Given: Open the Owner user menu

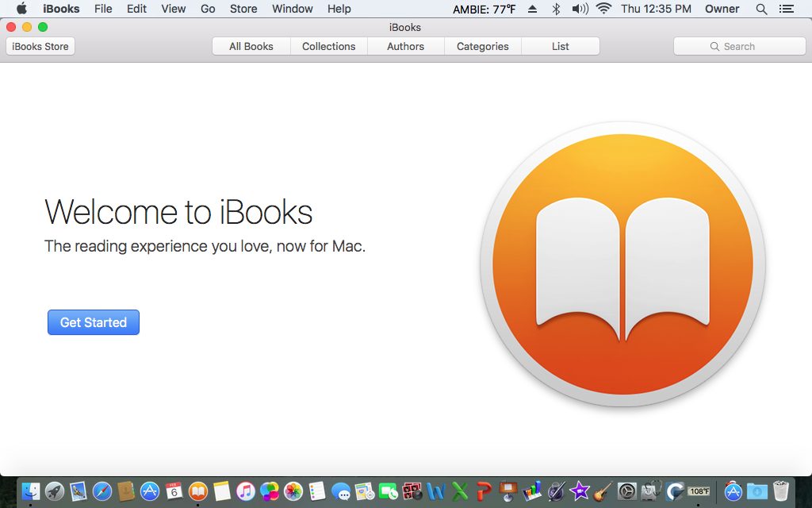Looking at the screenshot, I should pyautogui.click(x=722, y=9).
